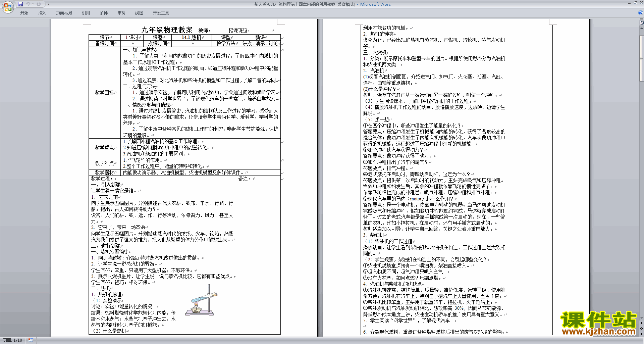
Task: Switch to the 视图 tab
Action: [139, 13]
